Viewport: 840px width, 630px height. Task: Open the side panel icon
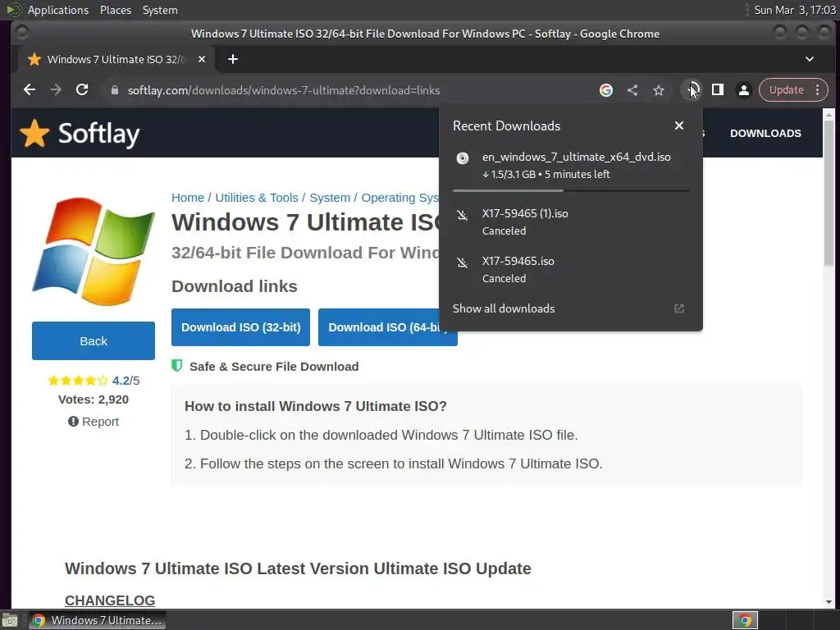coord(717,90)
